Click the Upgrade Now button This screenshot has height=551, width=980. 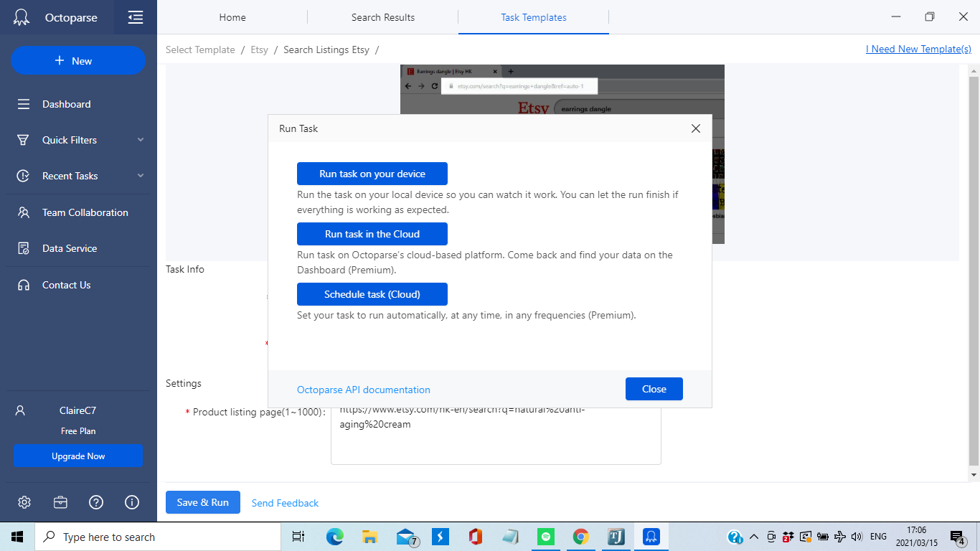pyautogui.click(x=78, y=456)
